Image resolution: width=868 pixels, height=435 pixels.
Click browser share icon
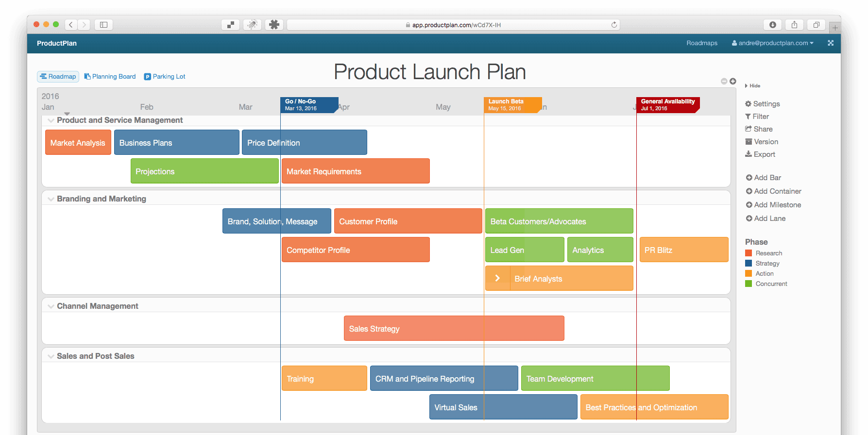(795, 25)
